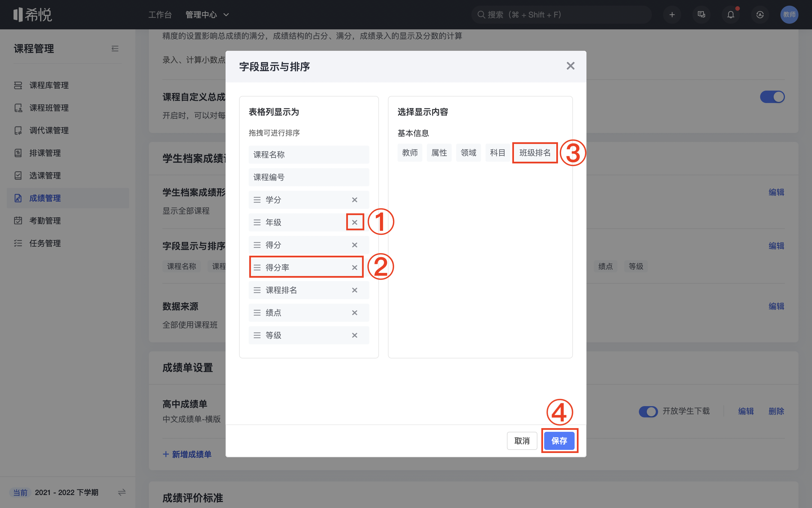Click the search magnifier icon
The height and width of the screenshot is (508, 812).
[x=481, y=15]
